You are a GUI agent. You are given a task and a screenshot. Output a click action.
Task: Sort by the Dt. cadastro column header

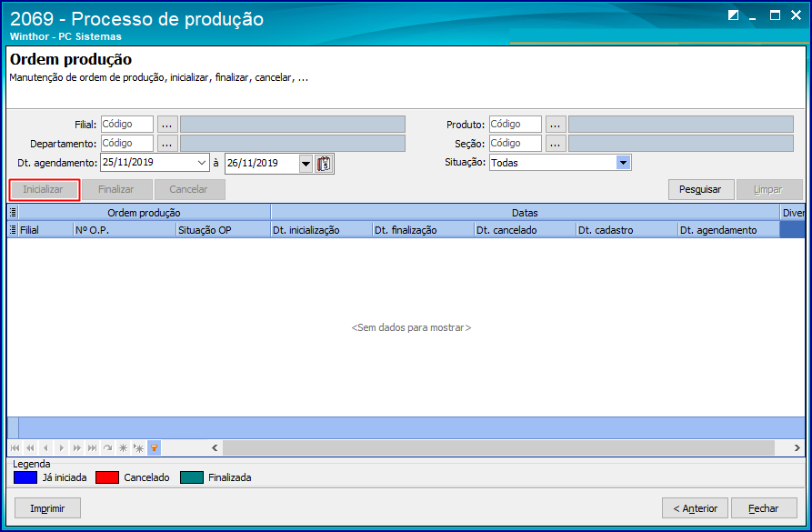(x=627, y=230)
